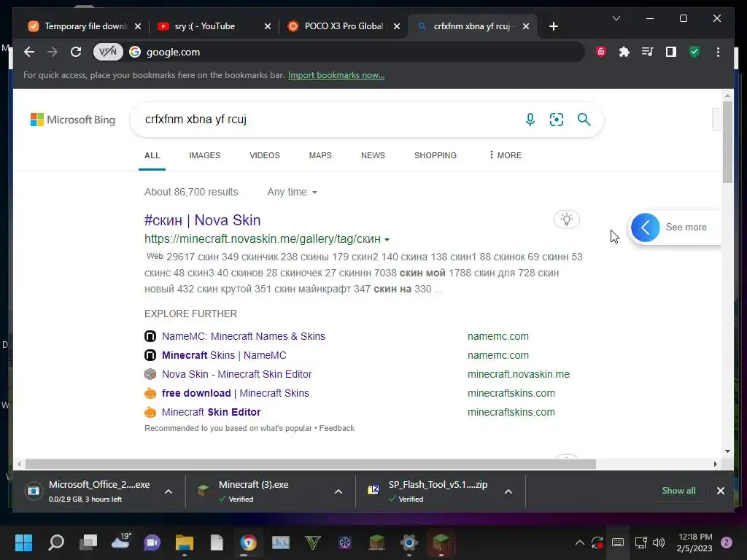Image resolution: width=747 pixels, height=560 pixels.
Task: Open the clock showing 12:18 PM
Action: click(694, 542)
